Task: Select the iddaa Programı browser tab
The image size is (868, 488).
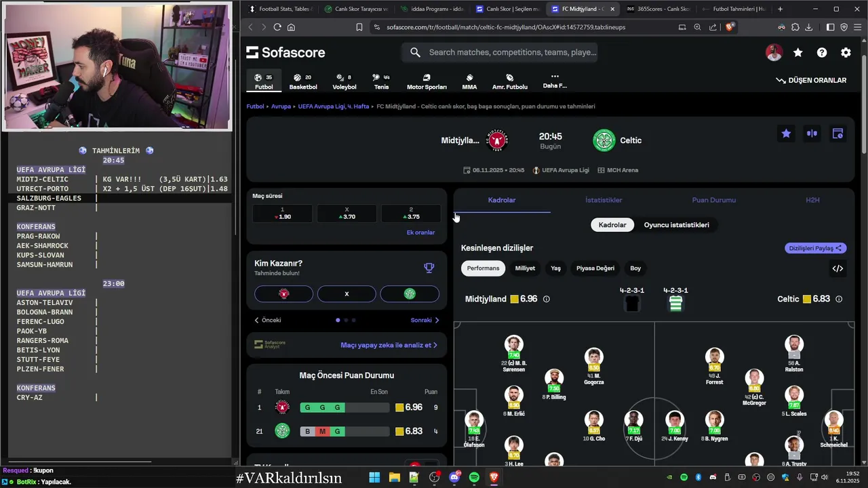Action: click(x=432, y=9)
